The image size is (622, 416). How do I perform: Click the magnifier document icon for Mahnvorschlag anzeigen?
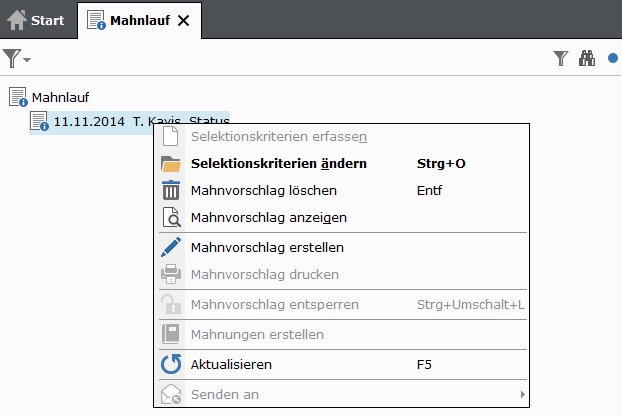[x=171, y=217]
